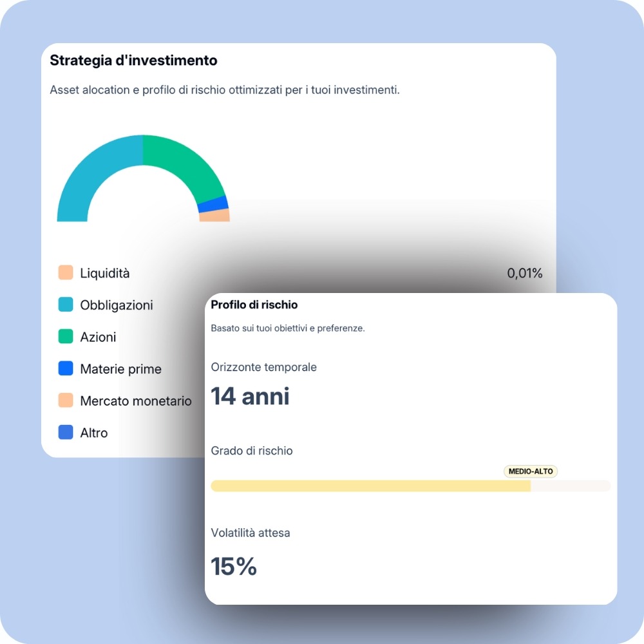Click the Altro blue color swatch
This screenshot has width=644, height=644.
coord(66,432)
